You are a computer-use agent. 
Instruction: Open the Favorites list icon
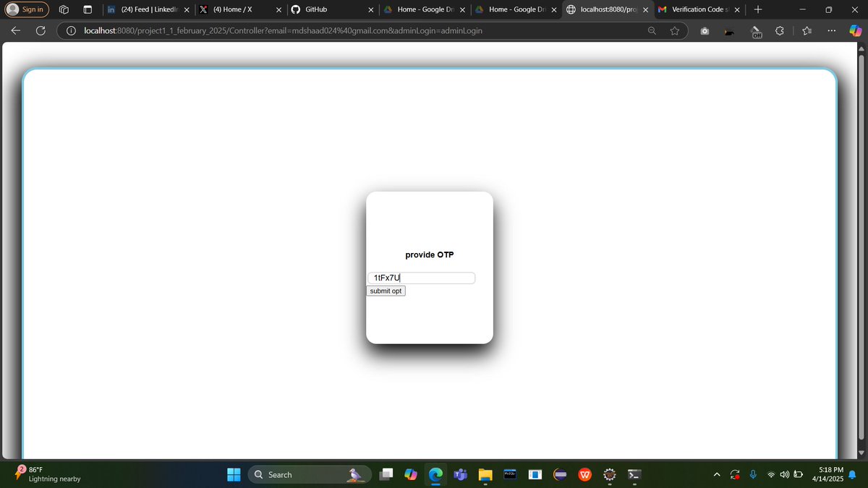point(807,31)
